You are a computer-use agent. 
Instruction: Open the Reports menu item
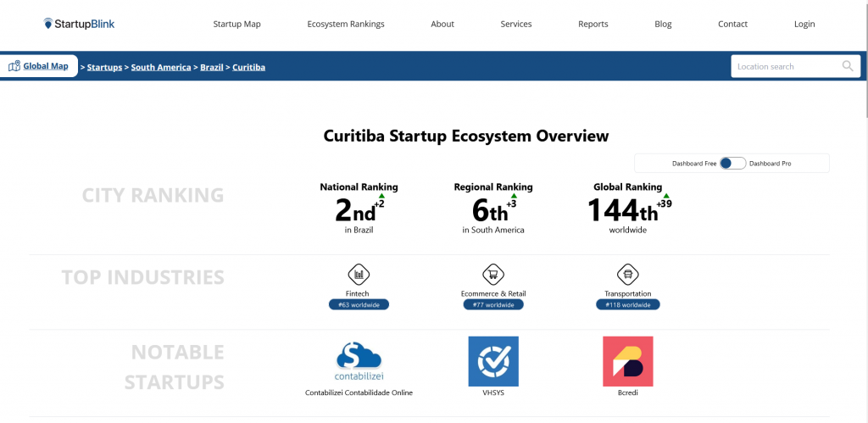click(x=593, y=24)
